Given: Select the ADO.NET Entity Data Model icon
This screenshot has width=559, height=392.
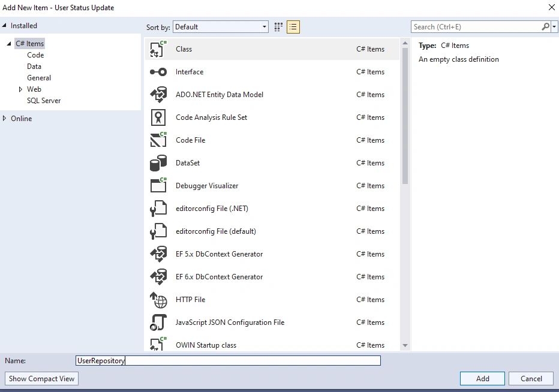Looking at the screenshot, I should coord(158,95).
